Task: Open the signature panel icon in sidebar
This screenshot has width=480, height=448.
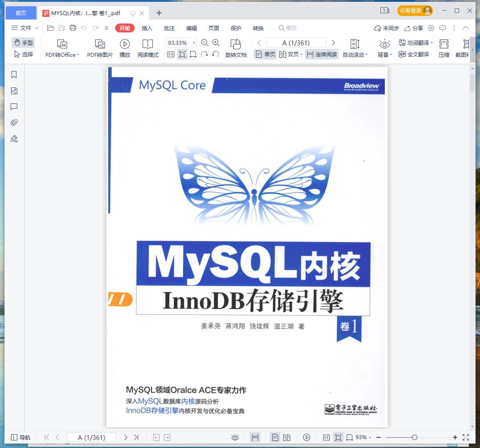Action: [x=14, y=139]
